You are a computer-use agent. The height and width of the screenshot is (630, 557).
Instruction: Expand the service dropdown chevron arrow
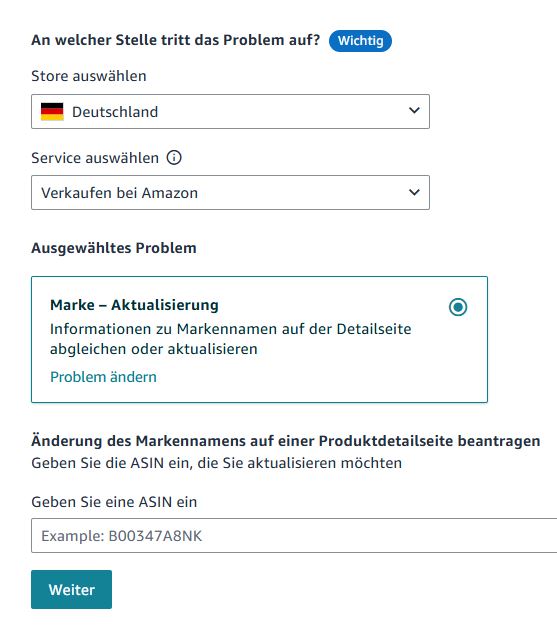click(x=414, y=192)
